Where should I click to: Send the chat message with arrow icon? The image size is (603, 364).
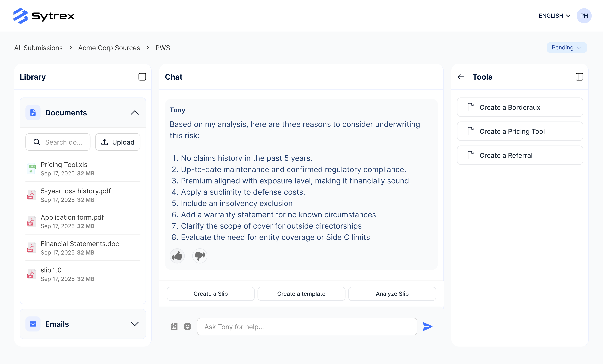pyautogui.click(x=428, y=327)
